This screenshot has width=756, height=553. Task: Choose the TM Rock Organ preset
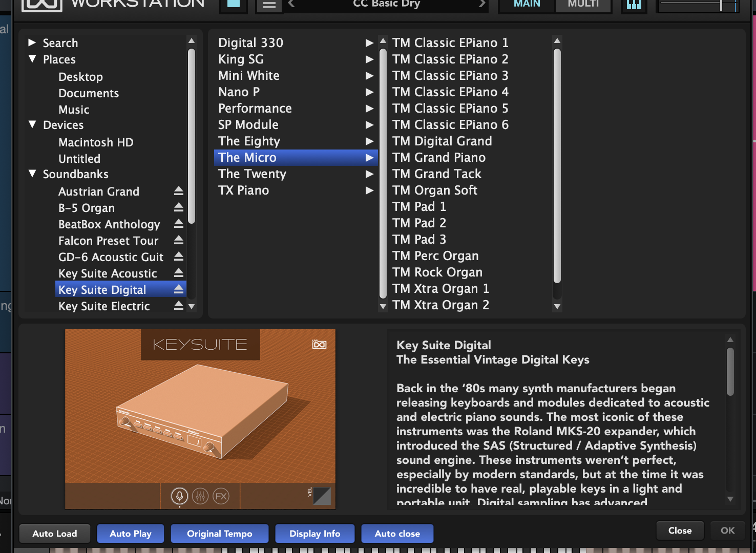437,272
